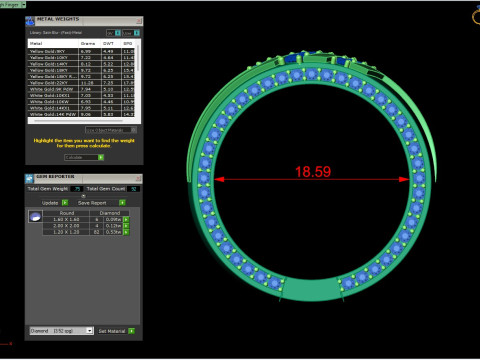Close the Gem Reporter panel
The width and height of the screenshot is (480, 360).
point(139,179)
